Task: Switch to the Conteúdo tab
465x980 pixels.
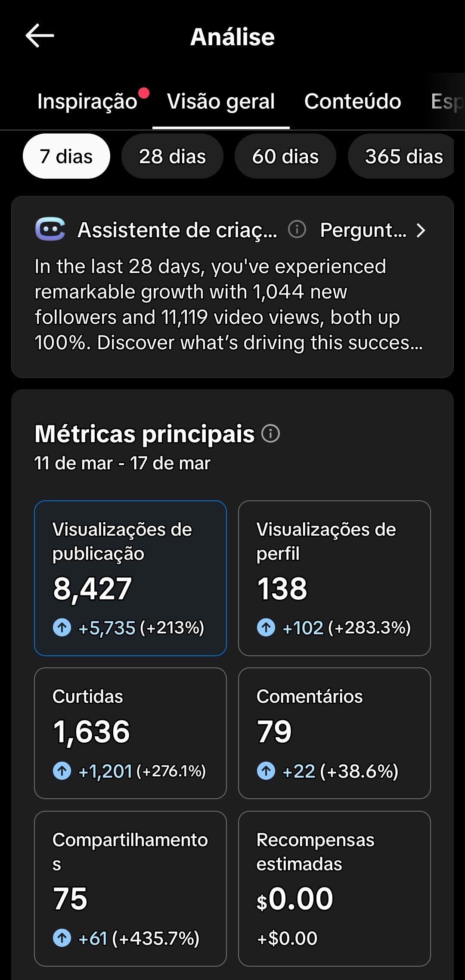Action: pos(353,102)
